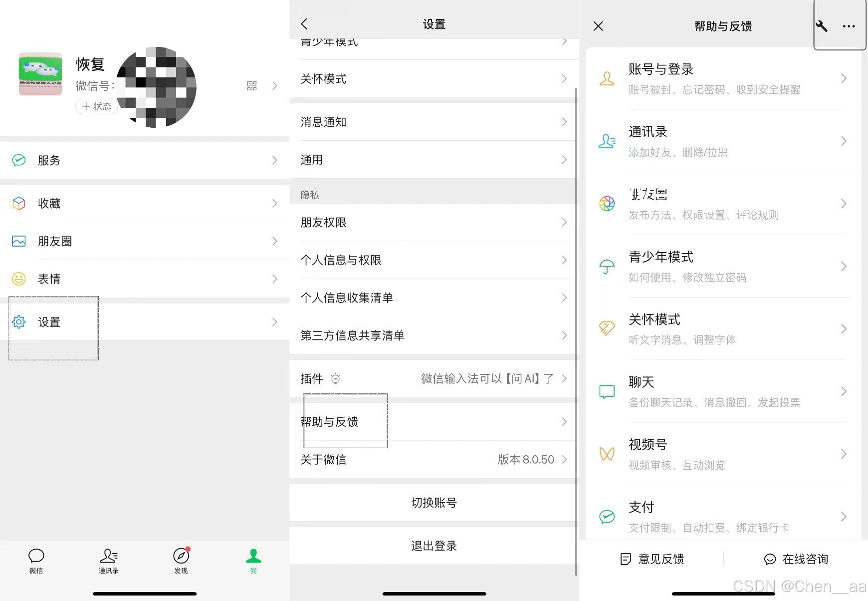
Task: Tap 退出登录 button
Action: (x=434, y=546)
